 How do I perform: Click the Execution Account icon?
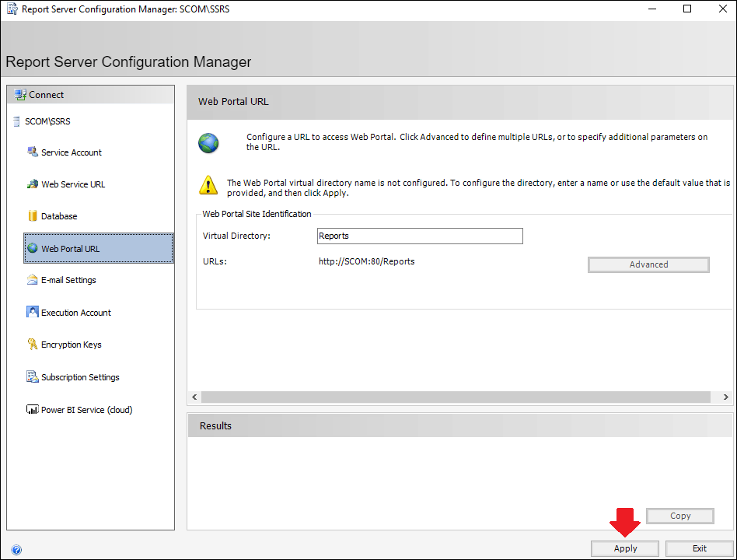pyautogui.click(x=33, y=312)
